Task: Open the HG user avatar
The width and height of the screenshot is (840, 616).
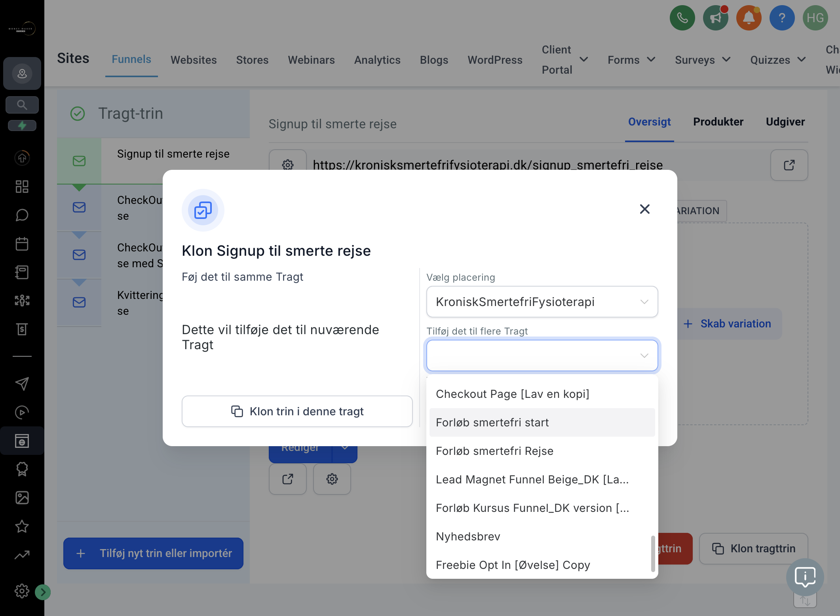Action: [815, 18]
